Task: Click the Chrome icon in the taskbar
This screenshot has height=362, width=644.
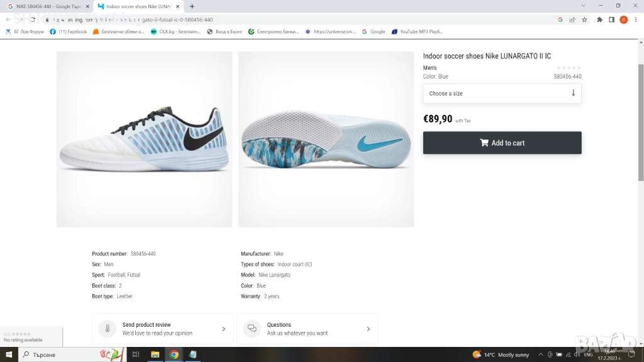Action: (174, 354)
